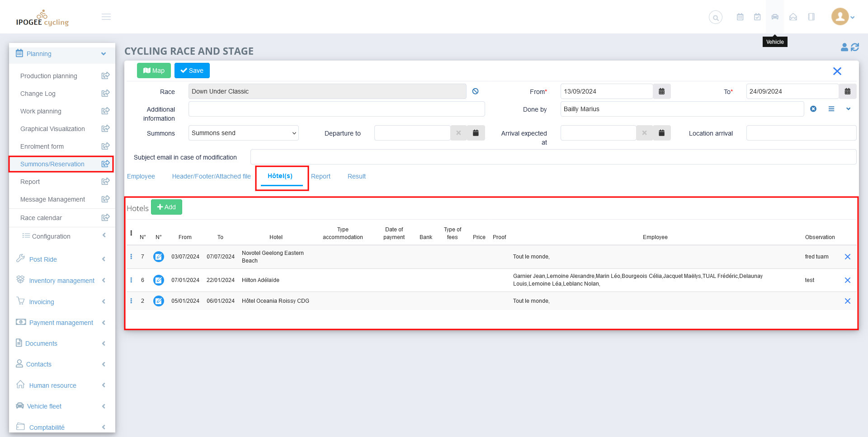Image resolution: width=868 pixels, height=437 pixels.
Task: Switch to the Employee tab
Action: click(141, 176)
